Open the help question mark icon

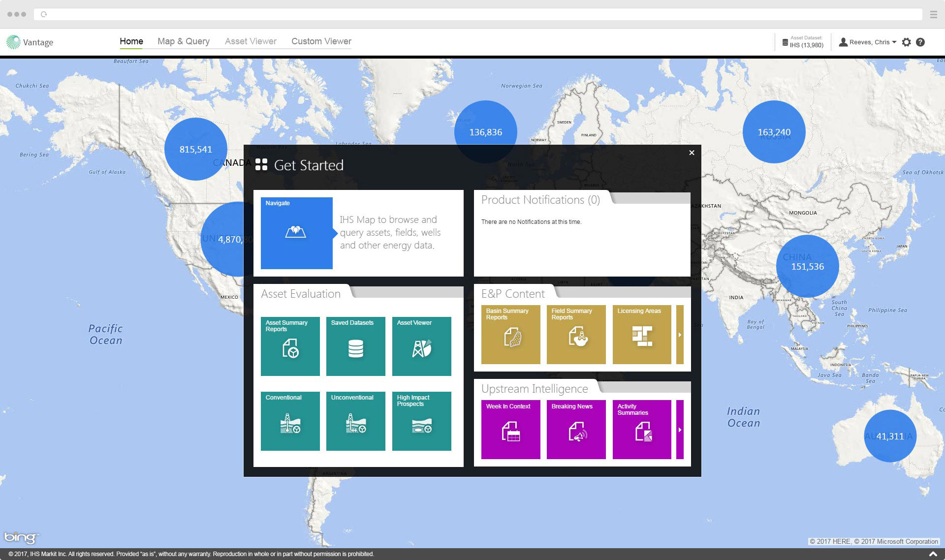[920, 42]
